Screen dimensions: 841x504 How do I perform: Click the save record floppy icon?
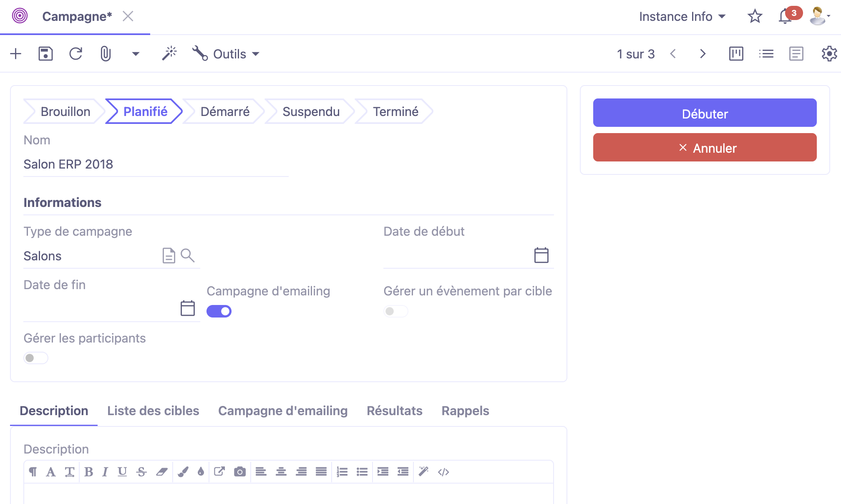tap(45, 54)
